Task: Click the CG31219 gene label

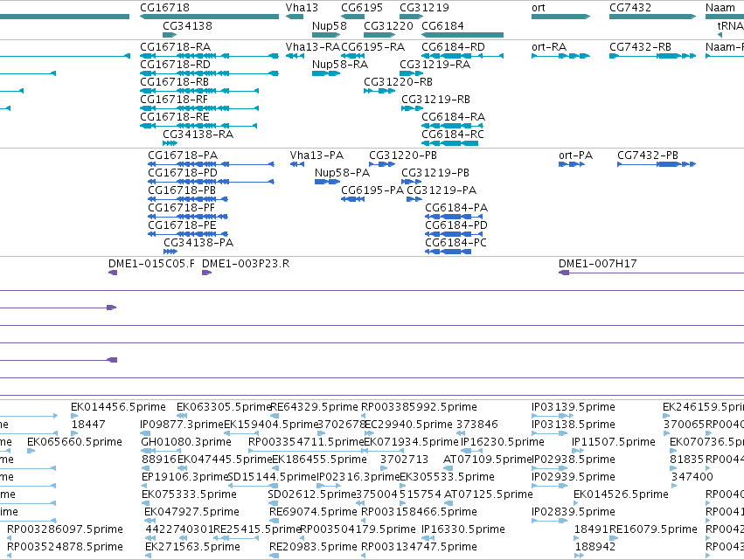Action: 424,8
